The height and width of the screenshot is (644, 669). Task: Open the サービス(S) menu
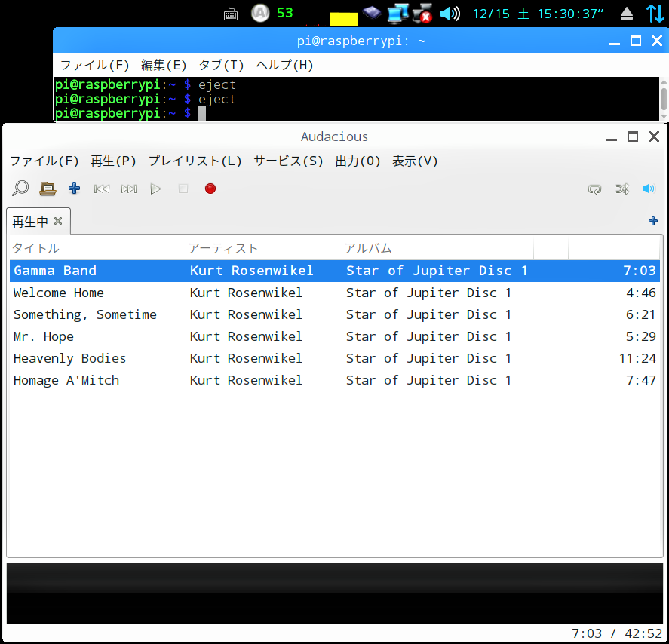(288, 161)
